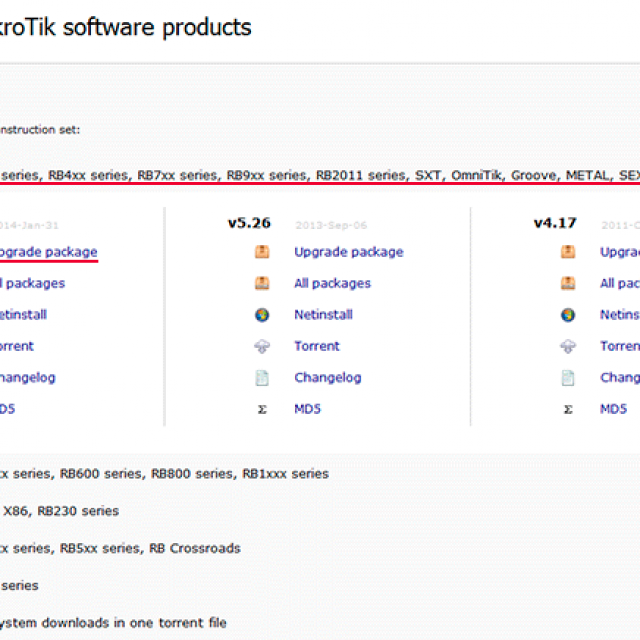Click the instruction set label text

(40, 130)
